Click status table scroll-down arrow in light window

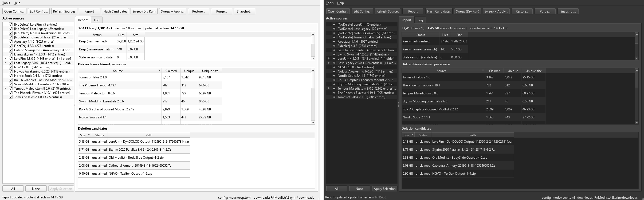coord(313,58)
